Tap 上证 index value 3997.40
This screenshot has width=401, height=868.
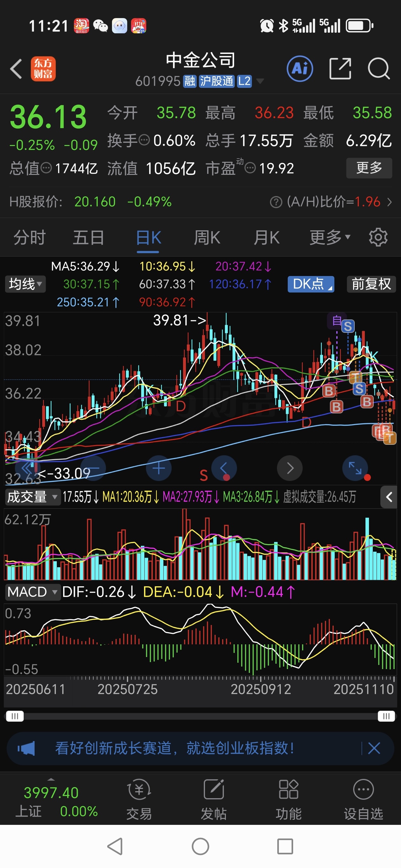point(51,792)
